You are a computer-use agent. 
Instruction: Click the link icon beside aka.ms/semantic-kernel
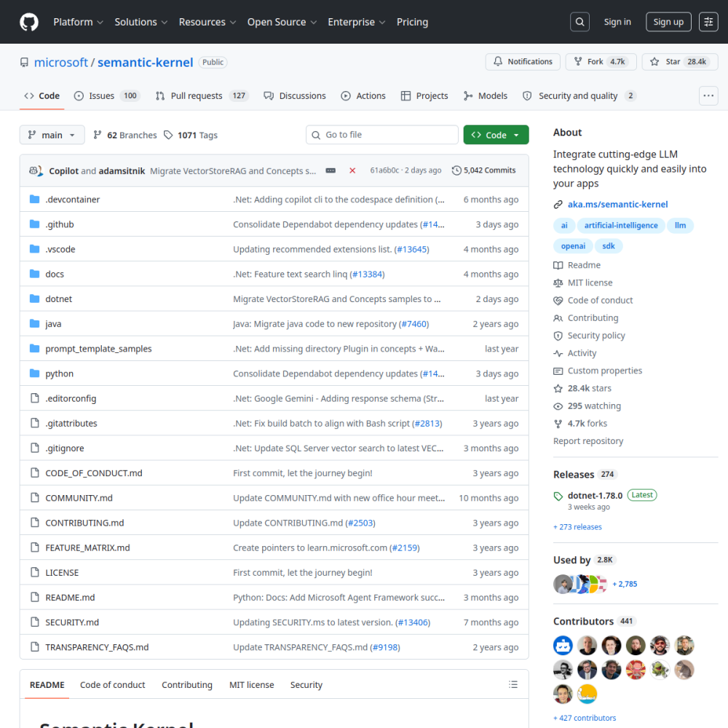(x=558, y=205)
